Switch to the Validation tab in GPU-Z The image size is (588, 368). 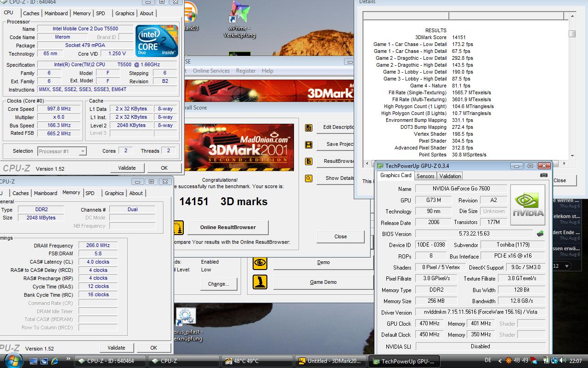pos(450,176)
